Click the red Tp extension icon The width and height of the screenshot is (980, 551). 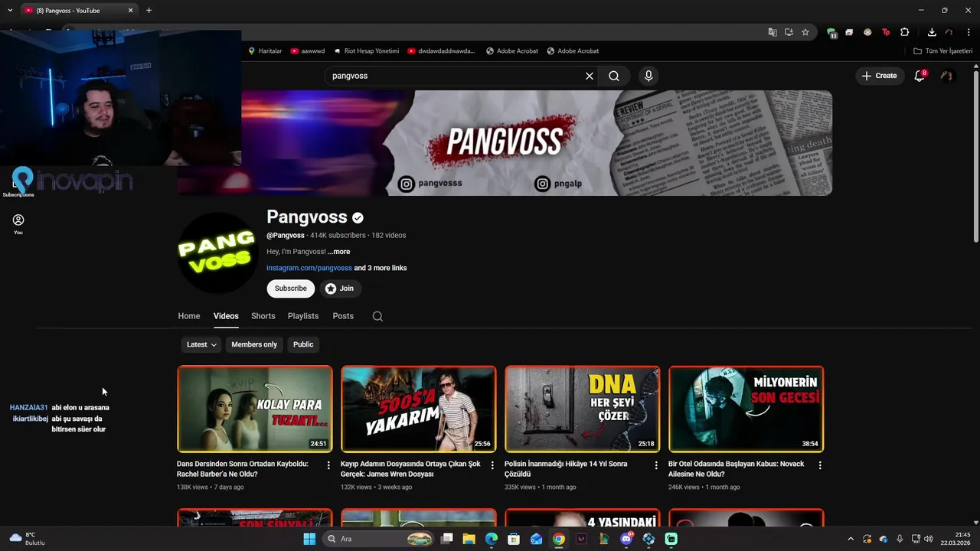pos(886,32)
